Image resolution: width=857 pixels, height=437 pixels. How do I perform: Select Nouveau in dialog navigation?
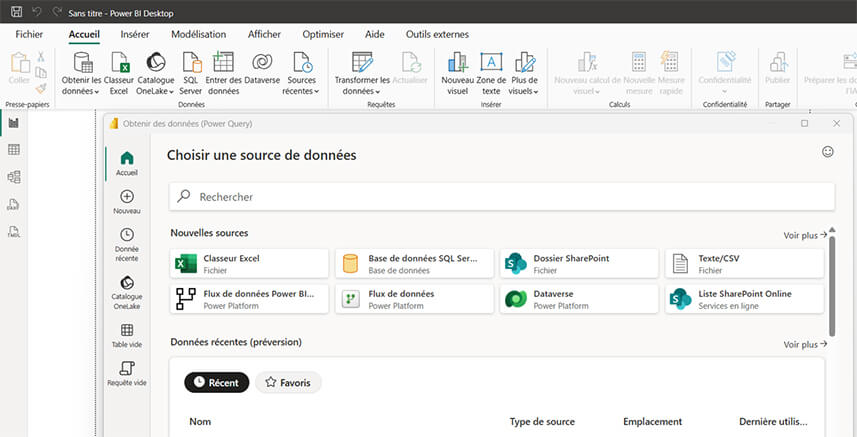click(127, 202)
